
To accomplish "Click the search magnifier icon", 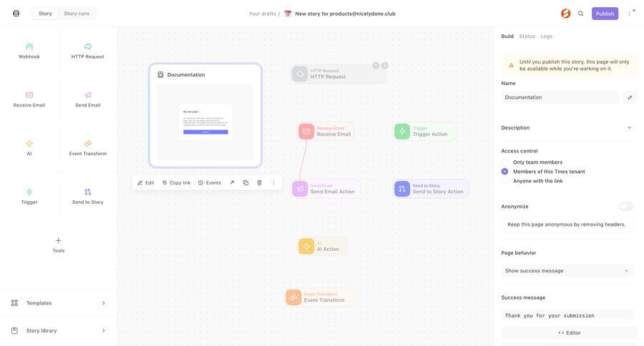I will (580, 14).
